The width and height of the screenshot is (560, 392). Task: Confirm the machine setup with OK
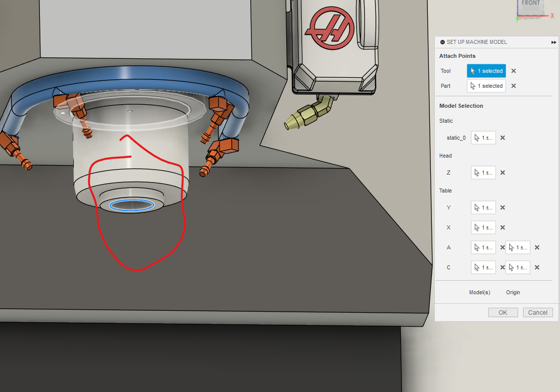pos(503,312)
